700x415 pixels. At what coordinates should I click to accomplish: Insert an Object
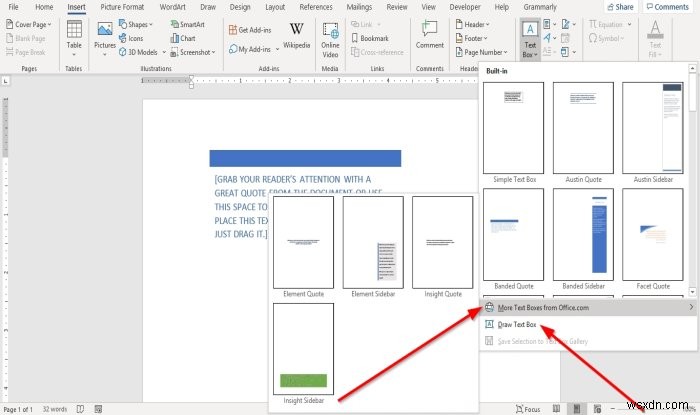(x=568, y=52)
